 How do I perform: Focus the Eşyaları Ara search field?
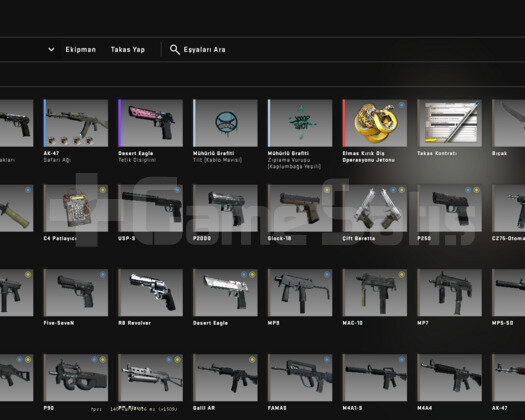(x=204, y=50)
